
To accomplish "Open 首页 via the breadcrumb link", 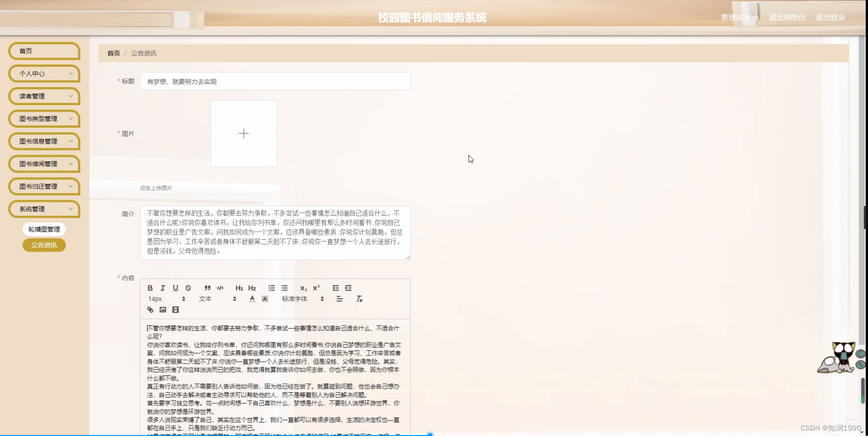I will pyautogui.click(x=113, y=53).
